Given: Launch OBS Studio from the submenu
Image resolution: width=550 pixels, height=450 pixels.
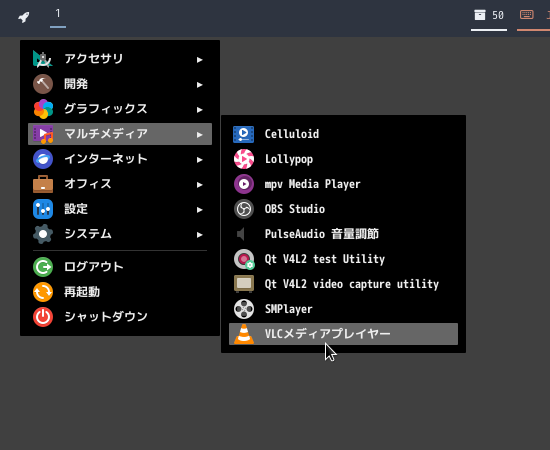Looking at the screenshot, I should pos(343,209).
